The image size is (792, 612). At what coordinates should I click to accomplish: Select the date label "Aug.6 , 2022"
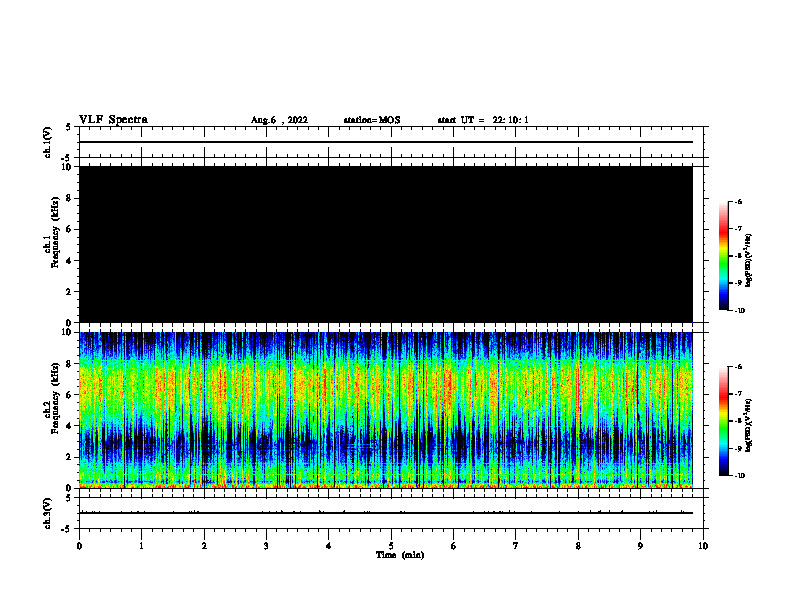click(279, 120)
